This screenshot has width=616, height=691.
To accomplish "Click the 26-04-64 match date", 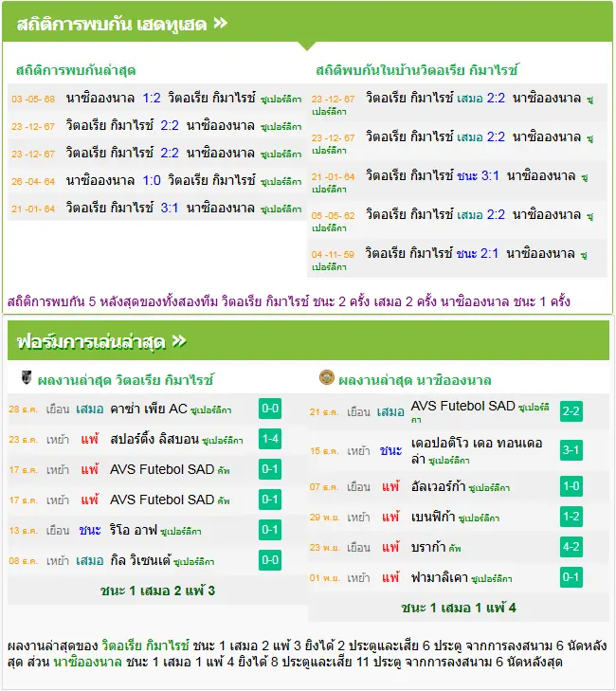I will [x=33, y=181].
